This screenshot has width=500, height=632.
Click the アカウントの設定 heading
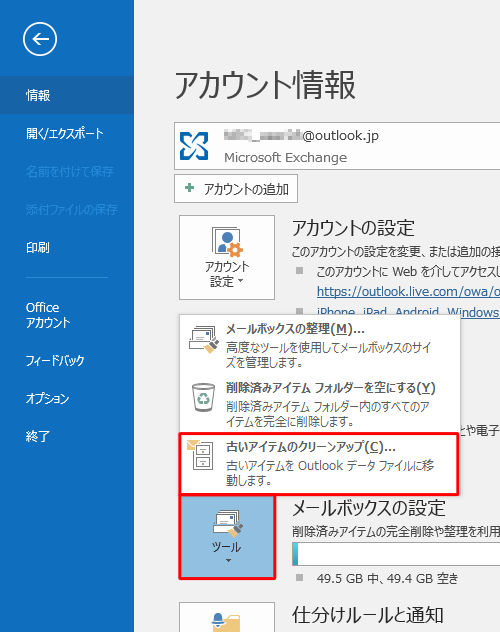pyautogui.click(x=353, y=228)
